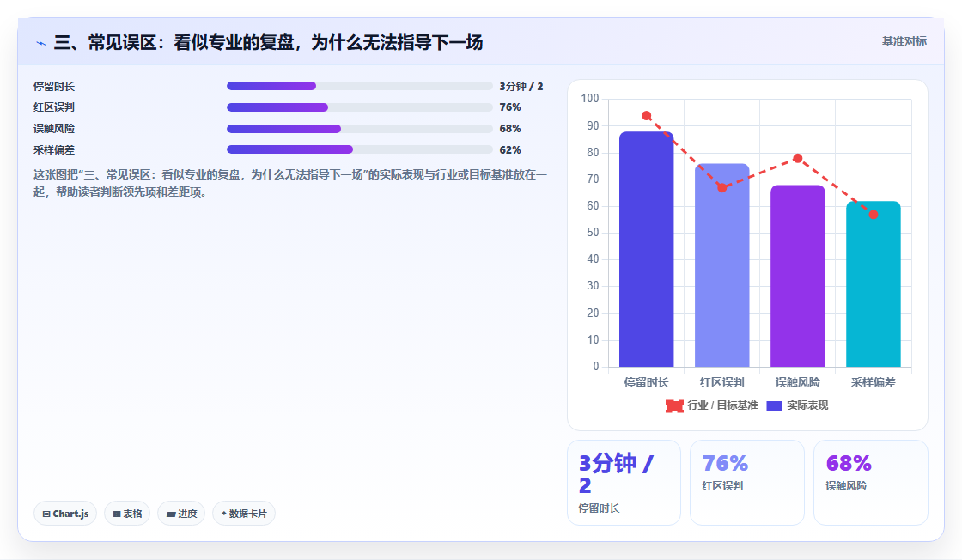Click the 误触风险 progress bar
Screen dimensions: 962x560
(360, 129)
